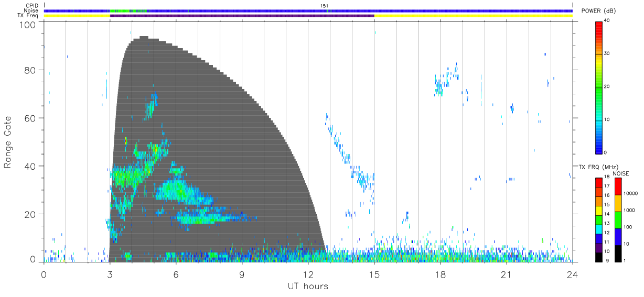Pick the black swatch in TX FRQ legend
Viewport: 644px width, 297px height.
tap(599, 257)
